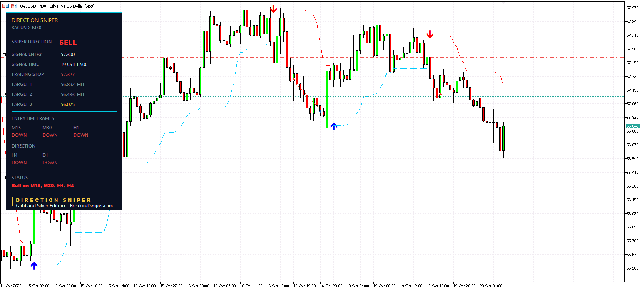Click time axis label '19 Oct 12:00'
The height and width of the screenshot is (291, 644).
pos(411,286)
